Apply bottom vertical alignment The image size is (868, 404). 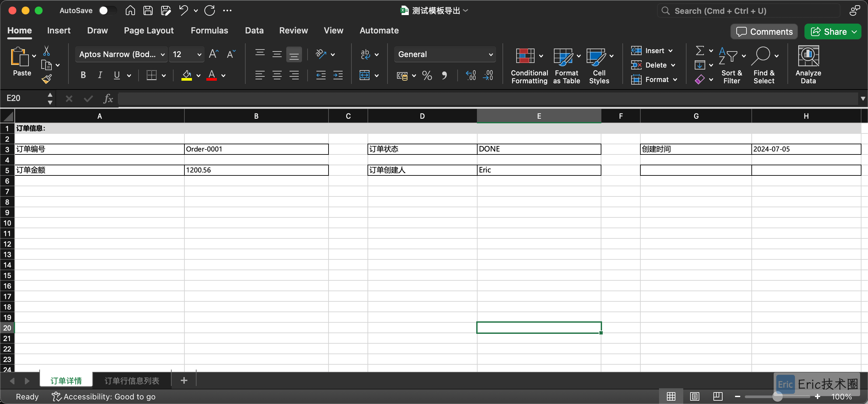(x=294, y=54)
